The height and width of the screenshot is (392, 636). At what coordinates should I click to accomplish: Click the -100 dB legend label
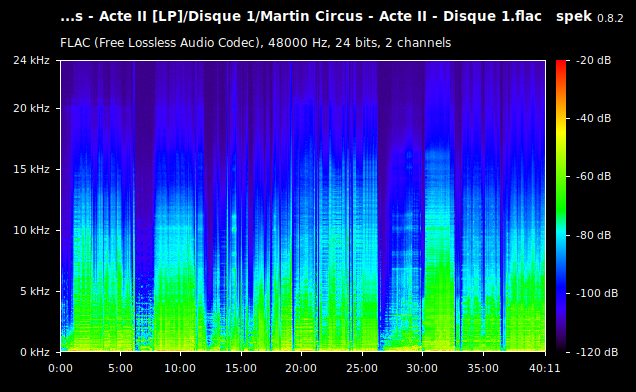597,293
